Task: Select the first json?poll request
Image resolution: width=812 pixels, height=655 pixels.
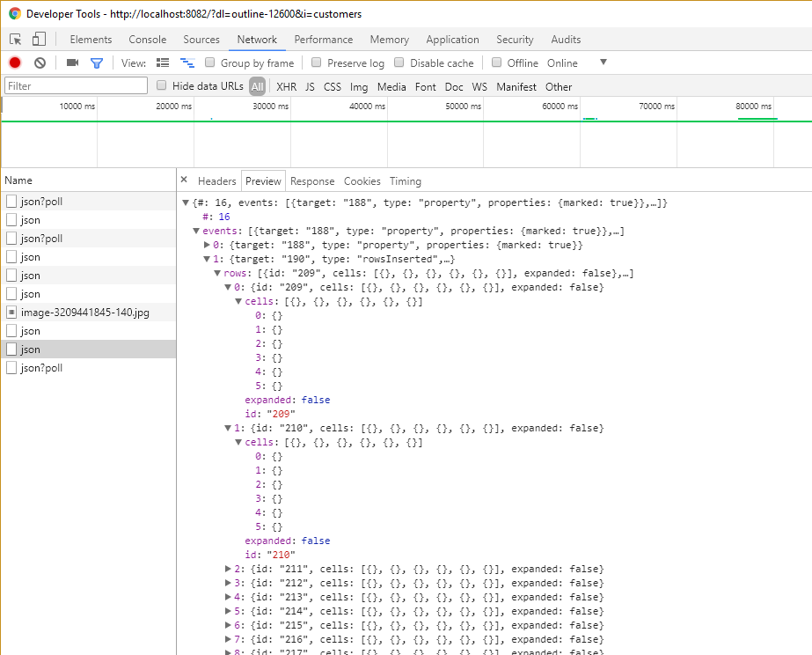Action: (89, 202)
